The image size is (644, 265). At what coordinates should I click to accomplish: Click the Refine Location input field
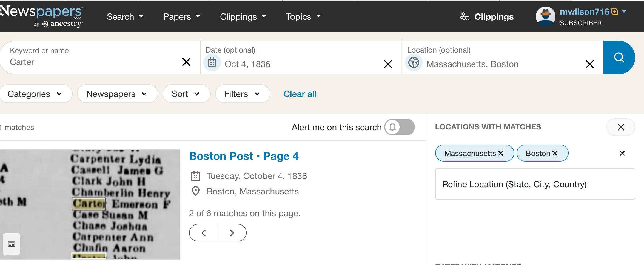[x=535, y=184]
